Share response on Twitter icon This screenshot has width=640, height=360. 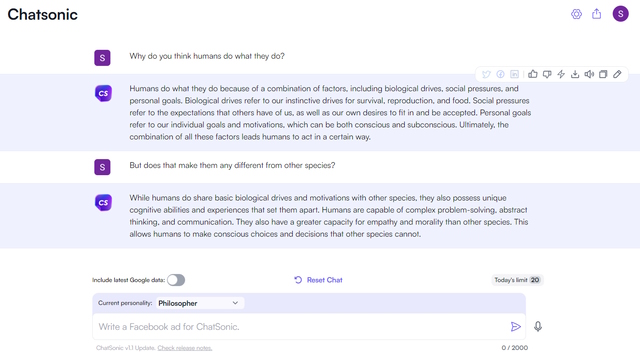point(486,74)
